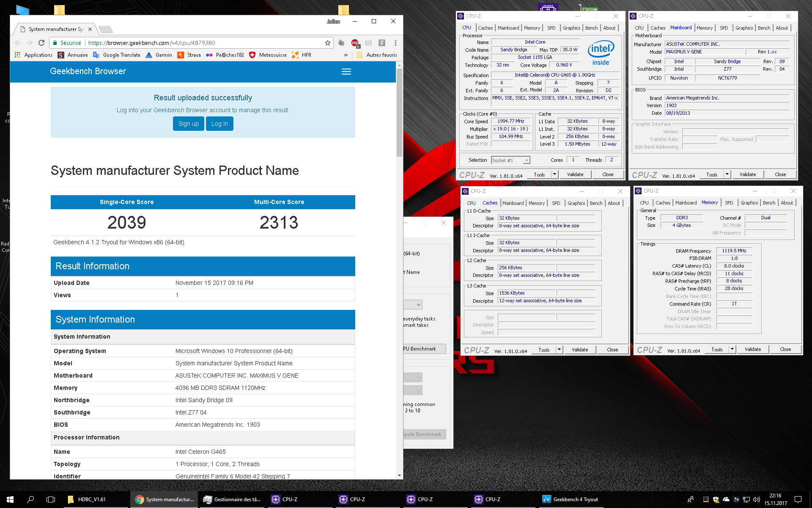This screenshot has width=812, height=508.
Task: Open Tools dropdown arrow in CPU window
Action: click(x=555, y=174)
